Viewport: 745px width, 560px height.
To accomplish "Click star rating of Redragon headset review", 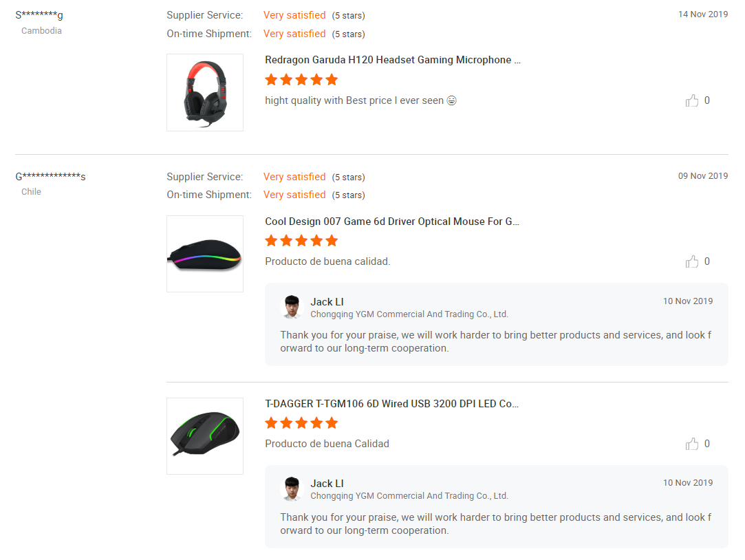I will 301,80.
